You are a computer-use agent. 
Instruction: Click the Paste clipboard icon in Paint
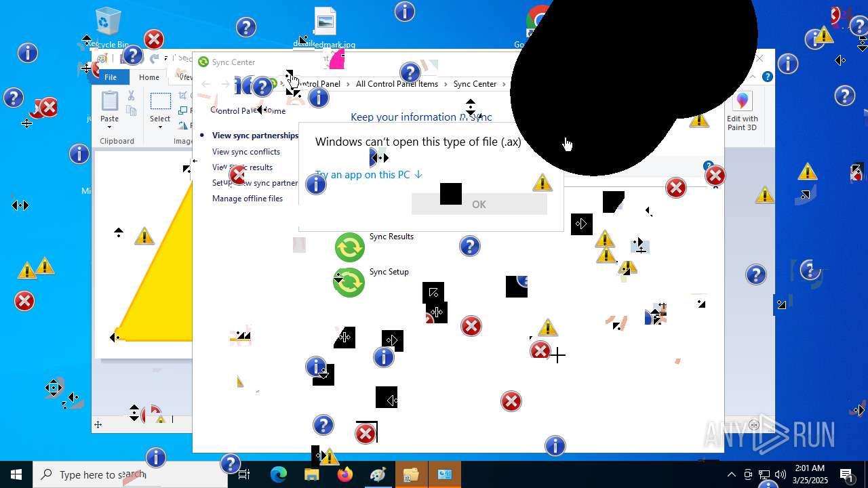[x=110, y=102]
